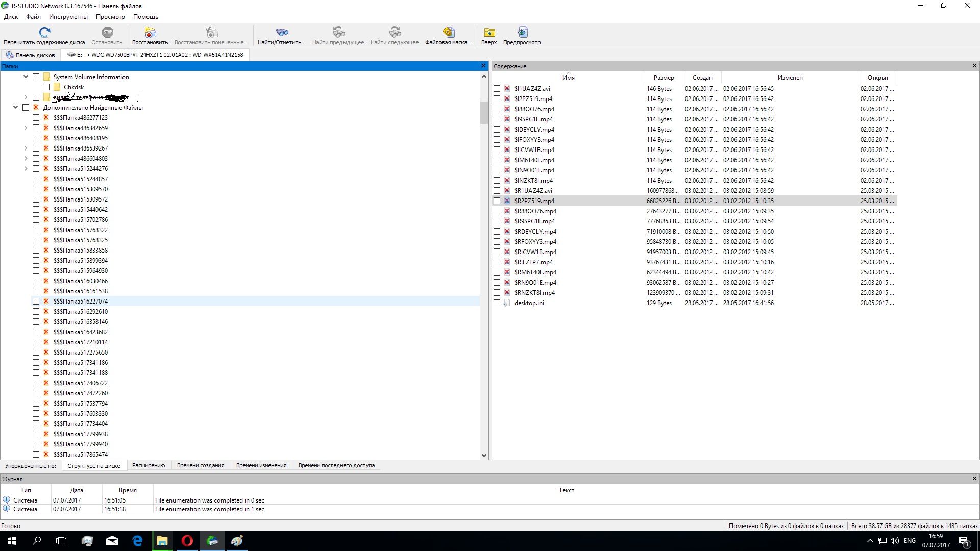Collapse System Volume Information node
Screen dimensions: 980x551
26,77
